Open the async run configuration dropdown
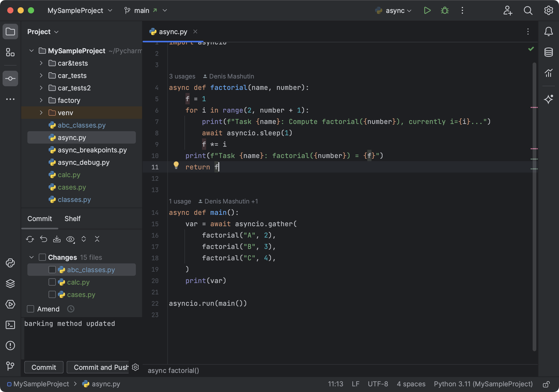559x392 pixels. click(409, 11)
